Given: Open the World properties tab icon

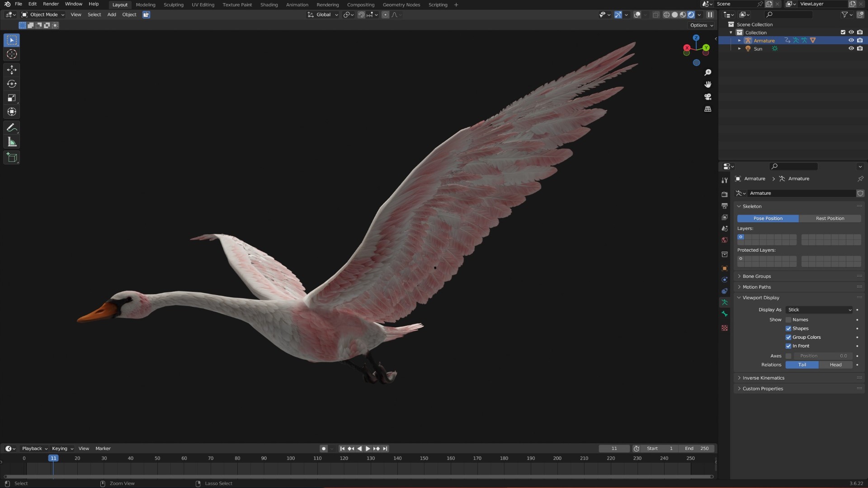Looking at the screenshot, I should 725,240.
